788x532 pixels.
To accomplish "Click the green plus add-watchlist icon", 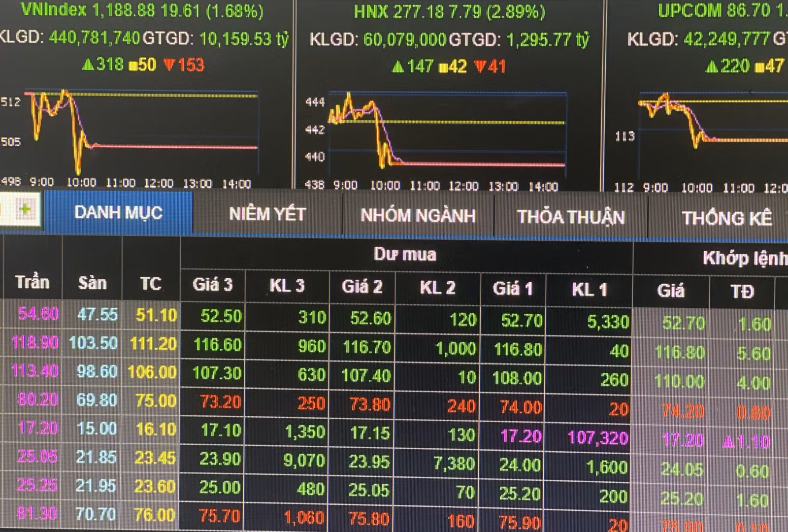I will click(25, 210).
